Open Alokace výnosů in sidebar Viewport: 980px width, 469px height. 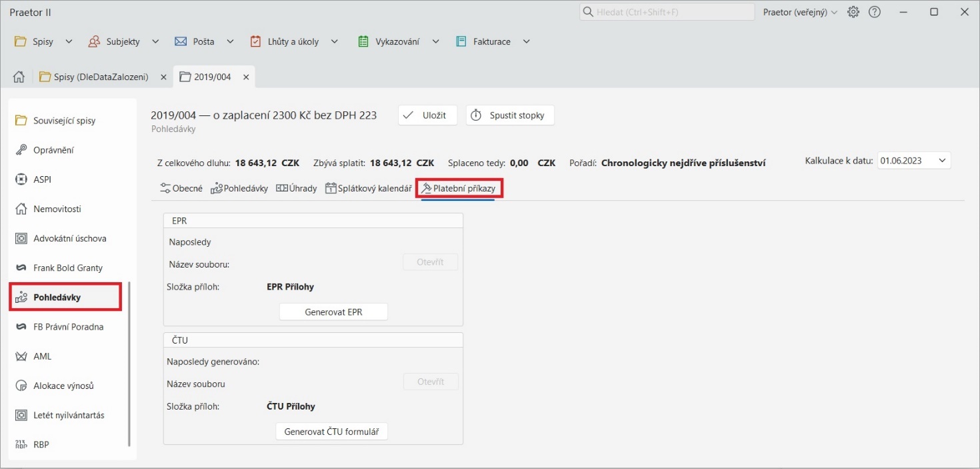click(63, 386)
